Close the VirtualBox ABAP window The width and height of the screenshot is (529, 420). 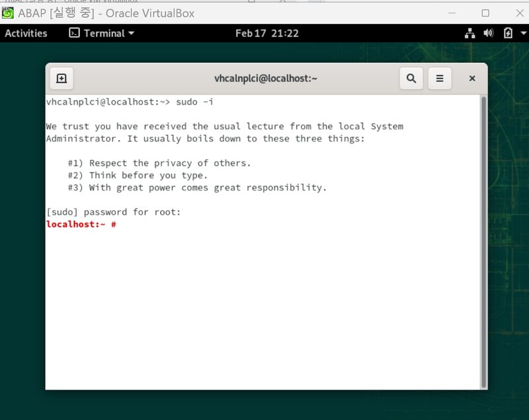coord(516,13)
